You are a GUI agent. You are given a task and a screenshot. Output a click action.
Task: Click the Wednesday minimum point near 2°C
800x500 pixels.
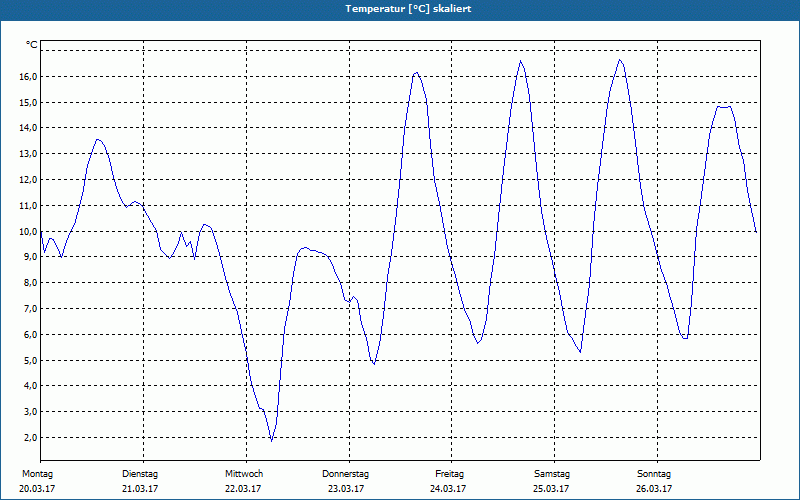coord(271,441)
